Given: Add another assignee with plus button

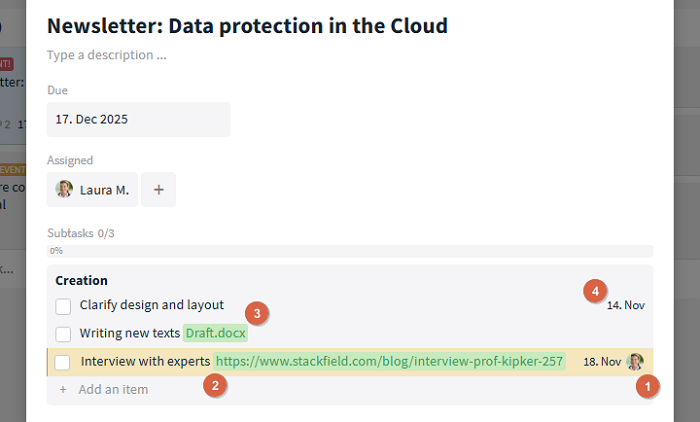Looking at the screenshot, I should pyautogui.click(x=158, y=189).
